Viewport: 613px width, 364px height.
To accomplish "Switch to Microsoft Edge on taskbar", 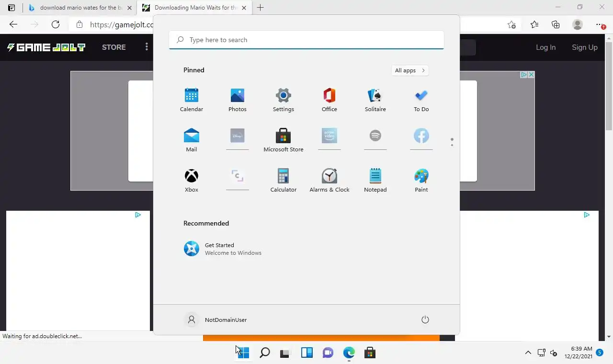I will coord(349,353).
